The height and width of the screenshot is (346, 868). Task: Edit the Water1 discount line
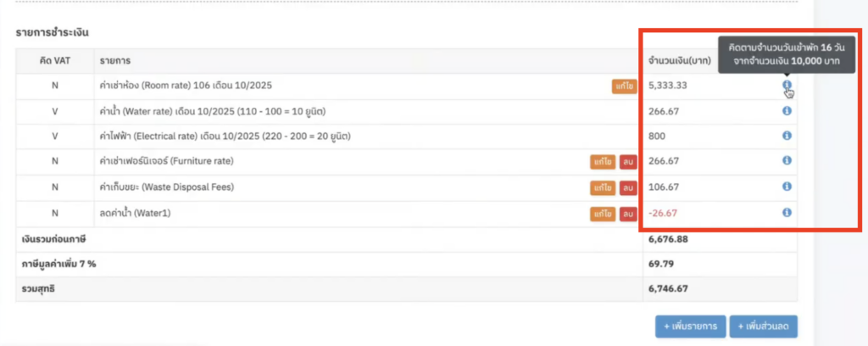603,213
